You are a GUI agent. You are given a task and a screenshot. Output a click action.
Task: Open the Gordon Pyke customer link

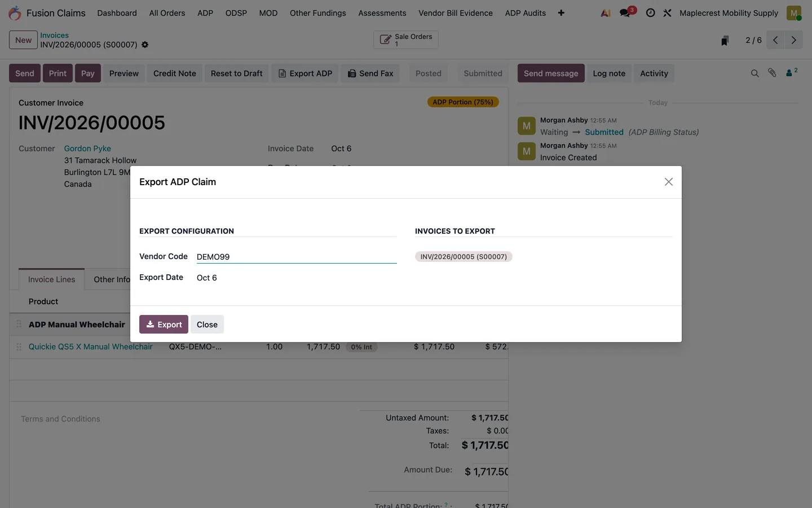[x=87, y=148]
